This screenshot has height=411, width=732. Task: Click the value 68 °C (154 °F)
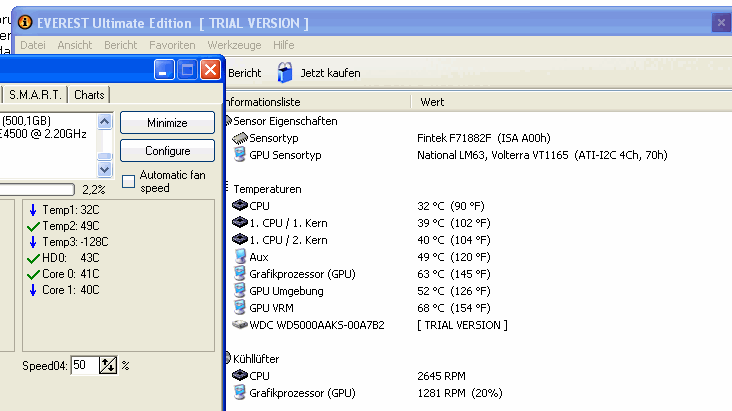tap(454, 308)
